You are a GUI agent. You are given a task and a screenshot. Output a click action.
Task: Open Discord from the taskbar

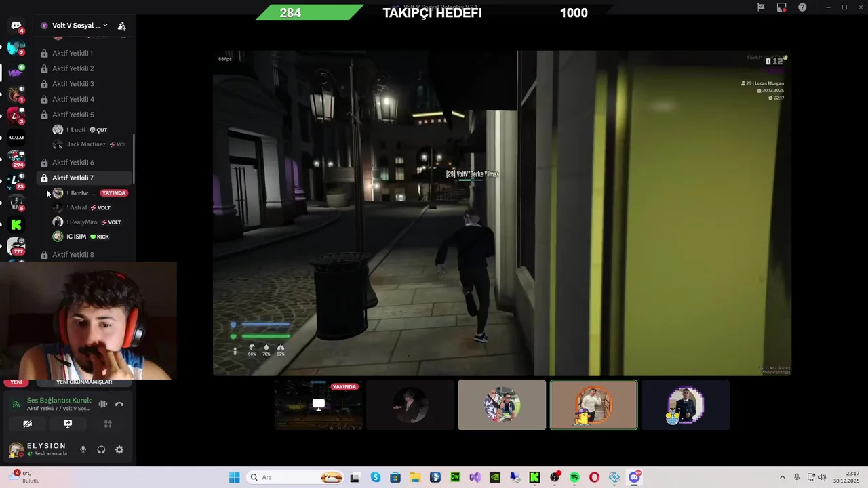tap(634, 477)
